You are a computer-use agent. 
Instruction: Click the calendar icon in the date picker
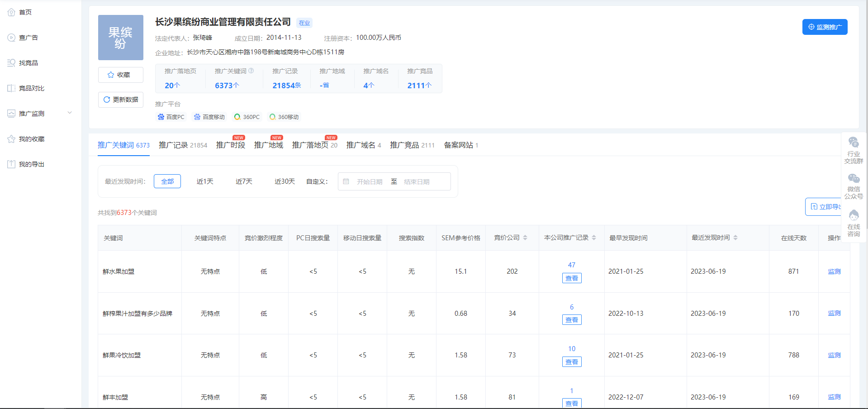tap(346, 181)
